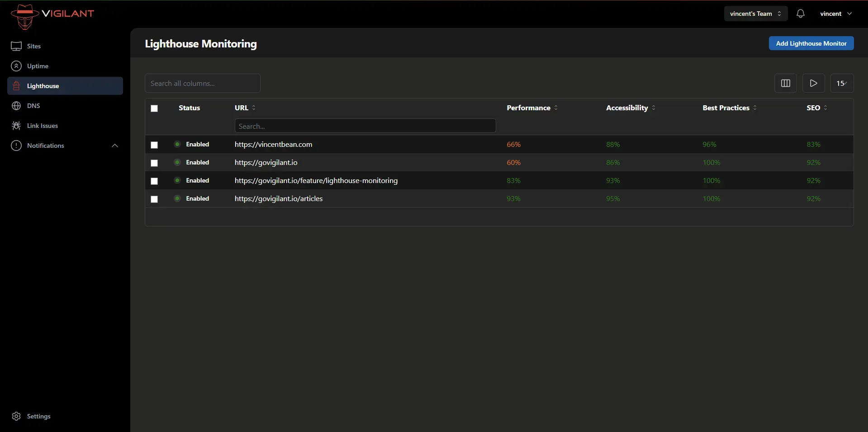This screenshot has height=432, width=868.
Task: Click 86% accessibility score
Action: coord(613,162)
